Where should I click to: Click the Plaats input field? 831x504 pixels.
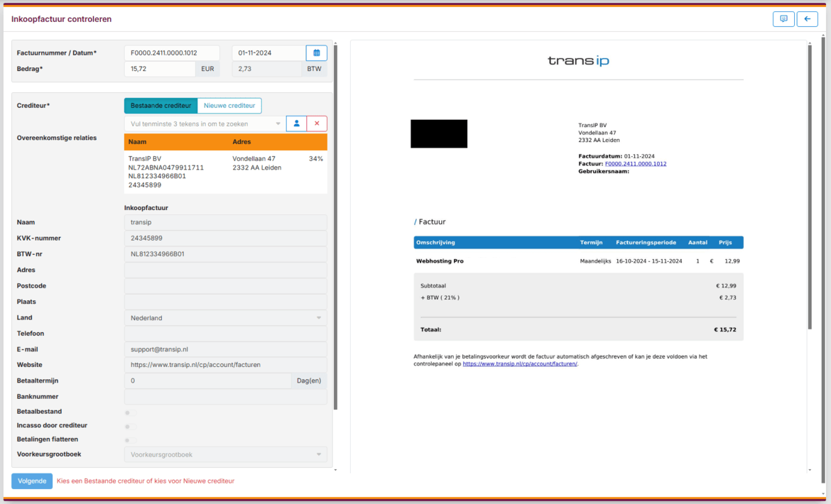coord(225,302)
